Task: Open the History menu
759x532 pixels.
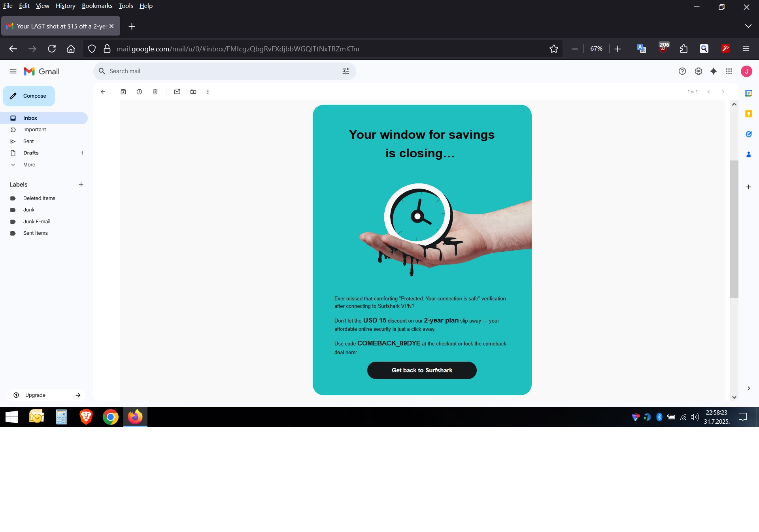Action: tap(65, 6)
